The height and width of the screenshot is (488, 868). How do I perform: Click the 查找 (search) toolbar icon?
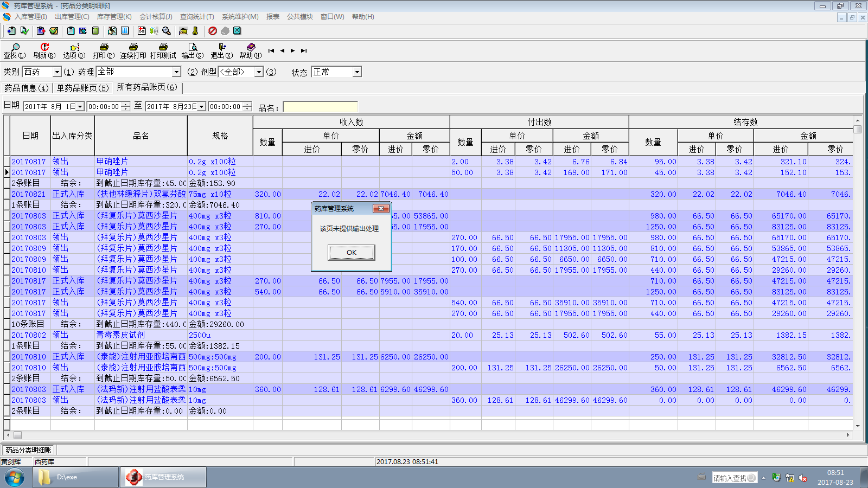(x=15, y=50)
